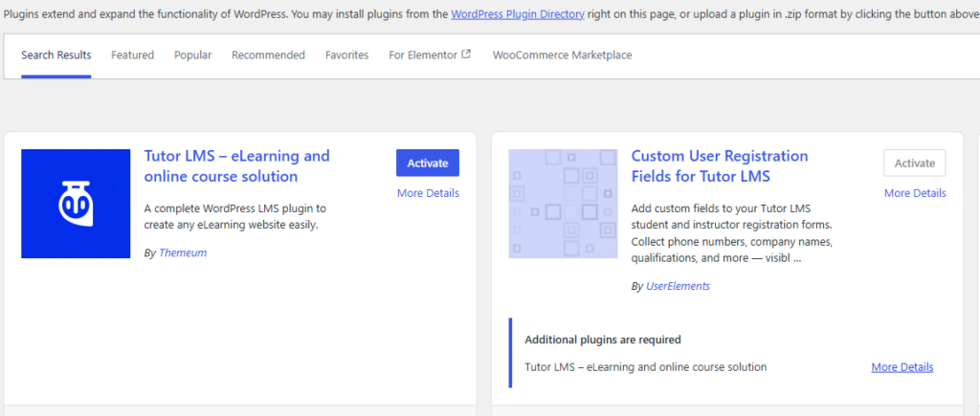This screenshot has width=980, height=416.
Task: Click the external link icon beside For Elementor
Action: [x=466, y=55]
